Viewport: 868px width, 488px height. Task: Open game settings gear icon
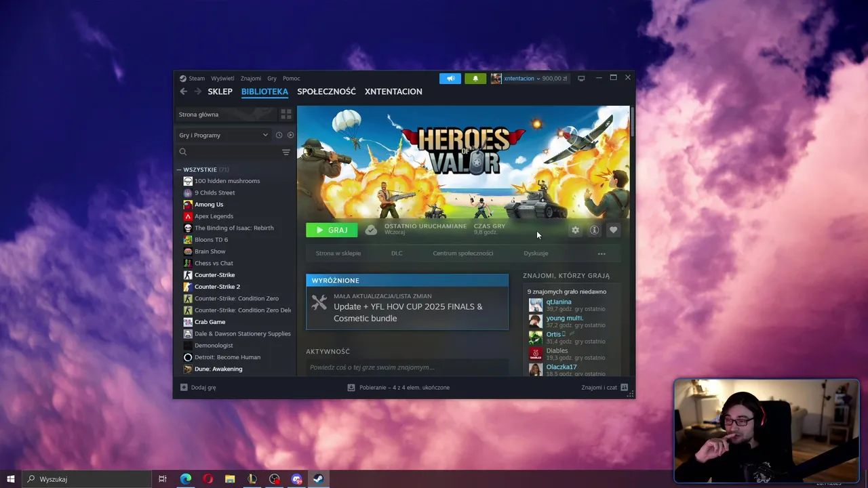(x=575, y=230)
